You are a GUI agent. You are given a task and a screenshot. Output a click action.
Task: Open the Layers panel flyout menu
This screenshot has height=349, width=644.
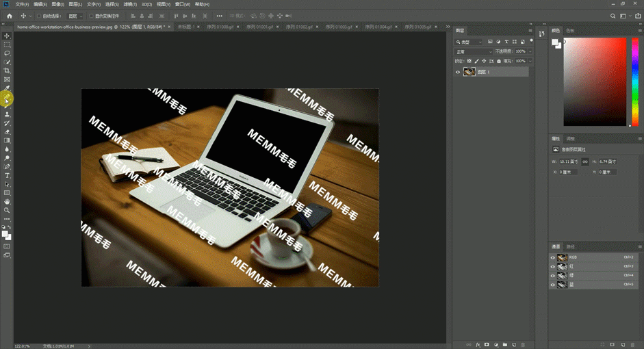[x=530, y=30]
